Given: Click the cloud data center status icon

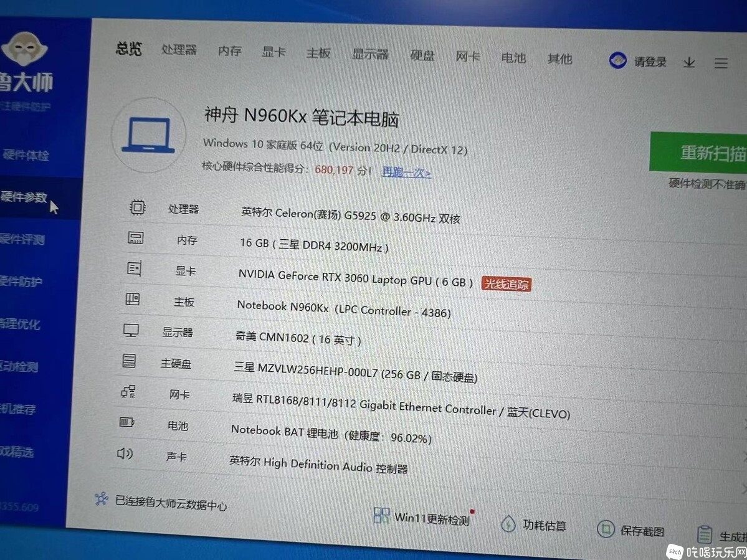Looking at the screenshot, I should (101, 498).
